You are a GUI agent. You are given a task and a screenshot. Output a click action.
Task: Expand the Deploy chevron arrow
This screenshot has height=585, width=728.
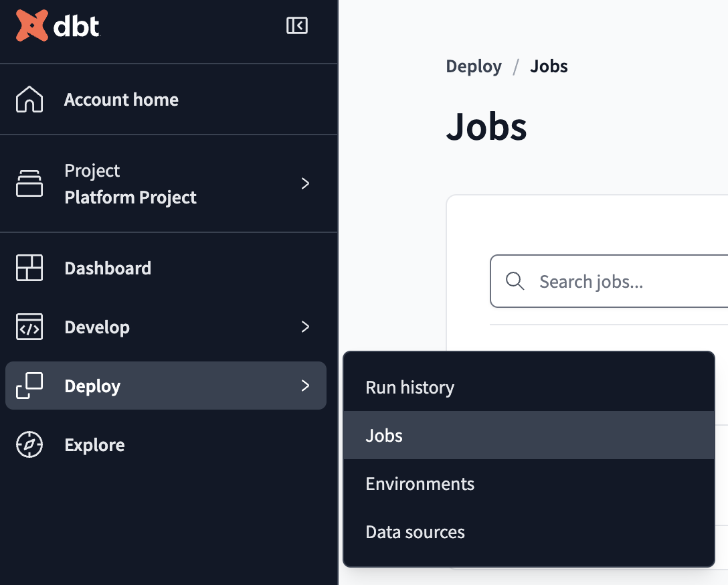[305, 386]
